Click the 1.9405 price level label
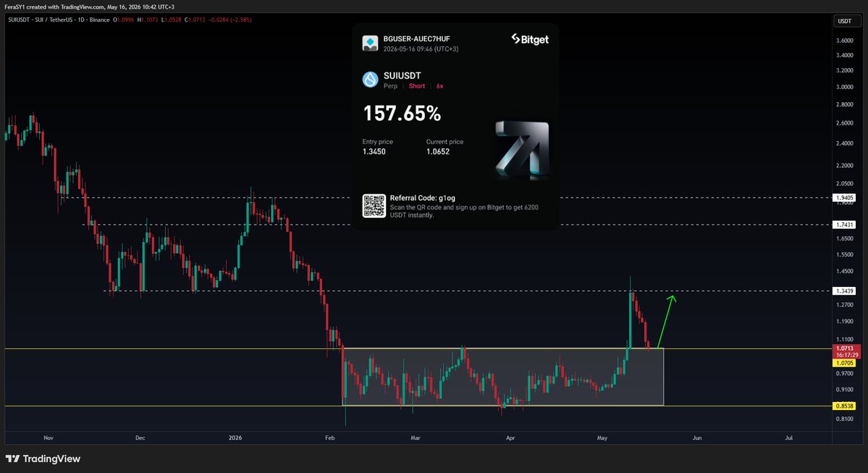This screenshot has width=868, height=473. pyautogui.click(x=844, y=198)
